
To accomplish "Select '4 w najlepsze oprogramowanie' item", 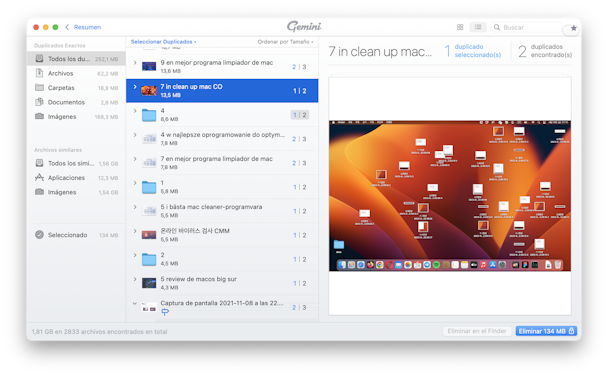I will pyautogui.click(x=222, y=138).
